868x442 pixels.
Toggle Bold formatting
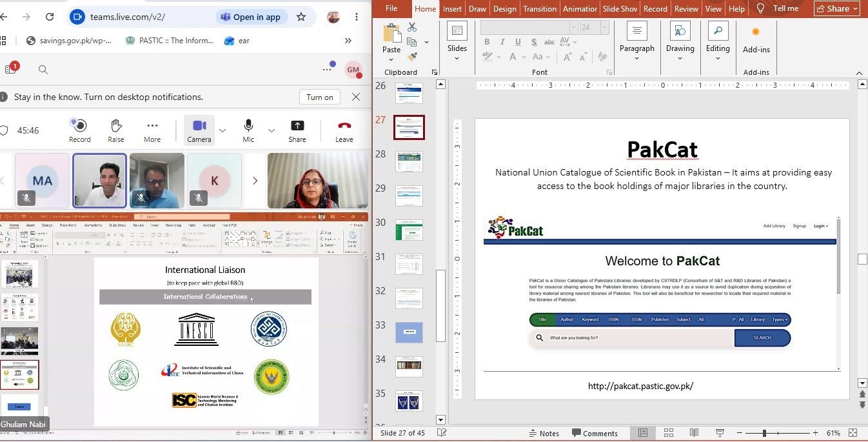tap(487, 42)
